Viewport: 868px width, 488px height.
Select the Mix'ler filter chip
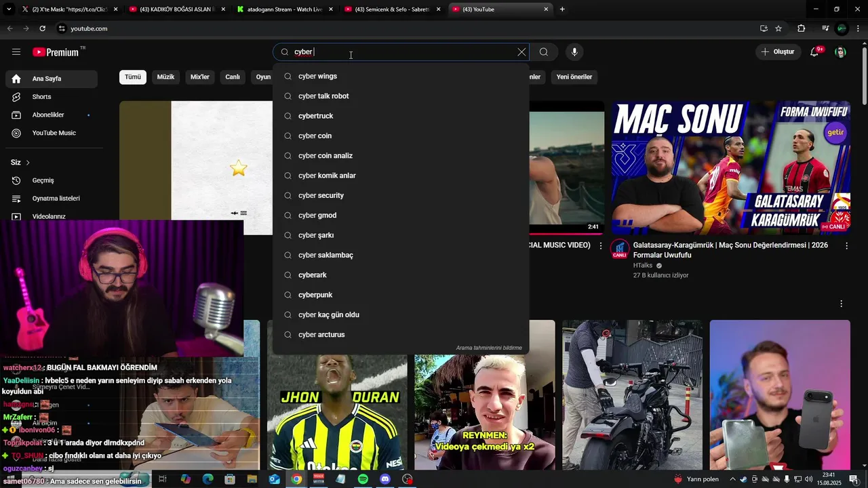point(200,77)
